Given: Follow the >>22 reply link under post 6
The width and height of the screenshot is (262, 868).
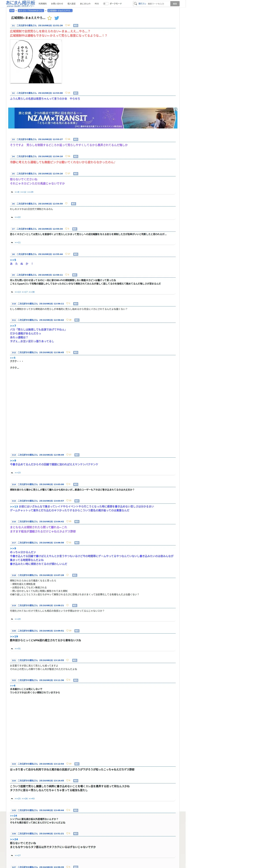Looking at the screenshot, I should (17, 217).
